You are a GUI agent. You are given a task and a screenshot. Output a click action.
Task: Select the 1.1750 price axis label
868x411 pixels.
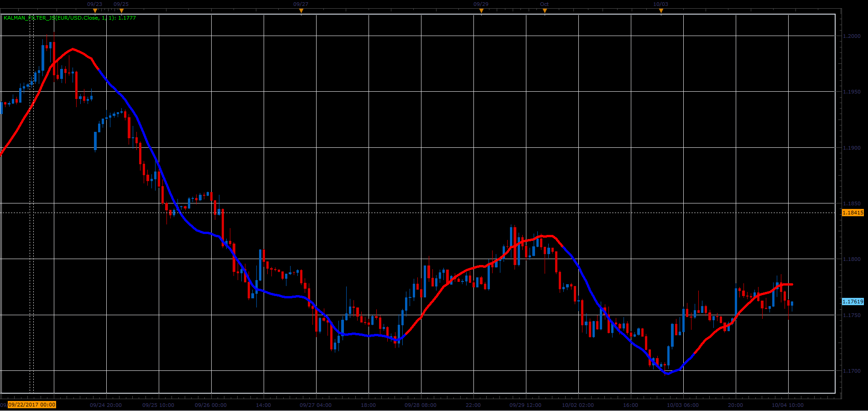pos(852,315)
